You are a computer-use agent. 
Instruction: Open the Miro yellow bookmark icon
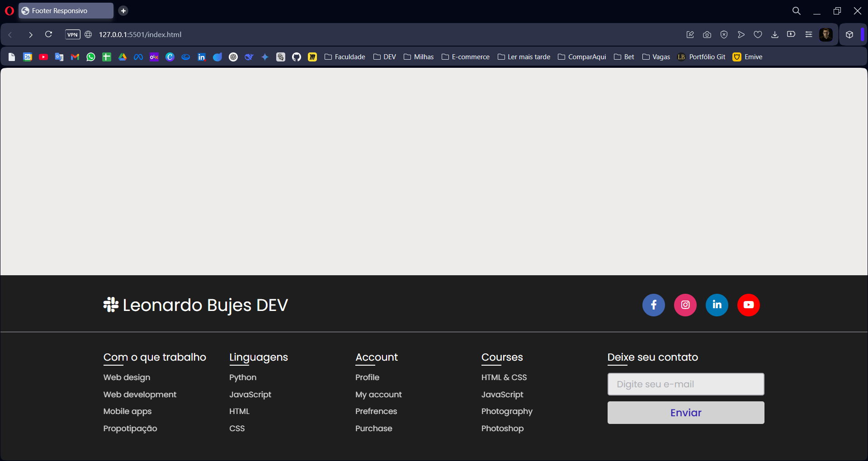pyautogui.click(x=312, y=57)
